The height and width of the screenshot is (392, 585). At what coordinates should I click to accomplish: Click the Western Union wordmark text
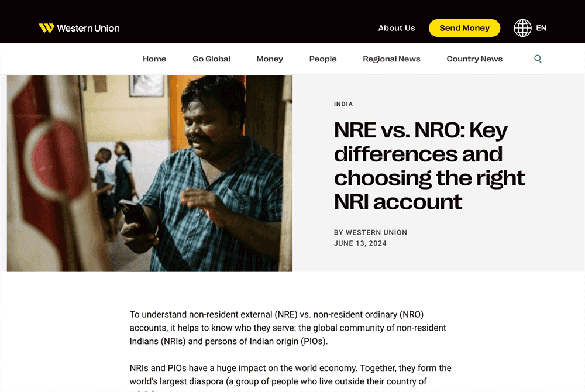pos(88,28)
